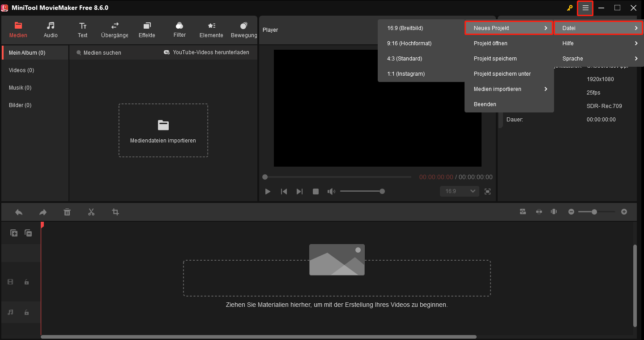Expand the Sprache submenu
The width and height of the screenshot is (644, 340).
pyautogui.click(x=598, y=58)
